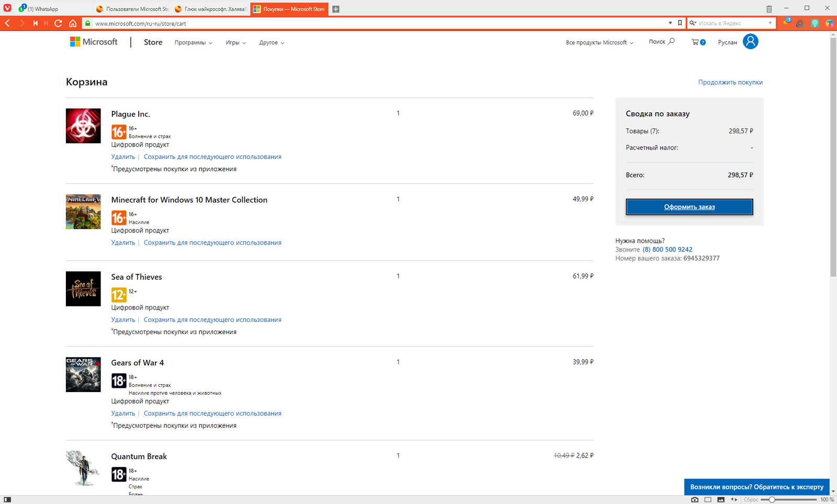Save Plague Inc. for later use

[x=212, y=157]
